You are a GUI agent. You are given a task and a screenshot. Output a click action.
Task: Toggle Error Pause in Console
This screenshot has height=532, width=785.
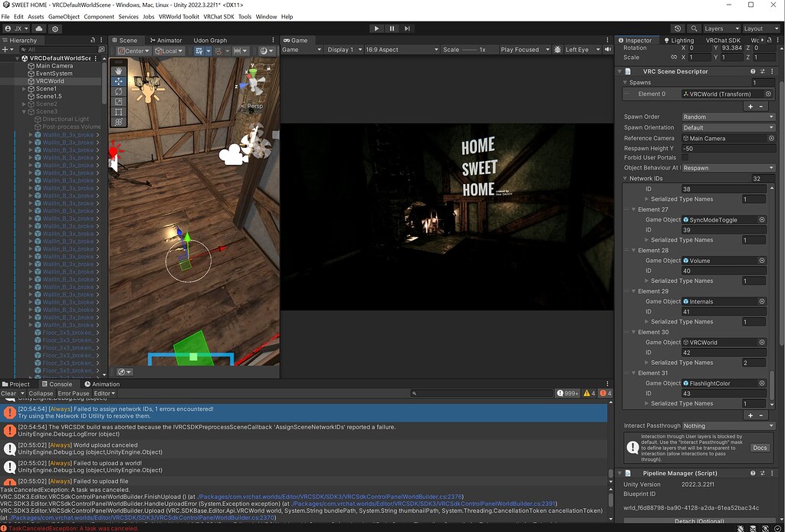74,393
